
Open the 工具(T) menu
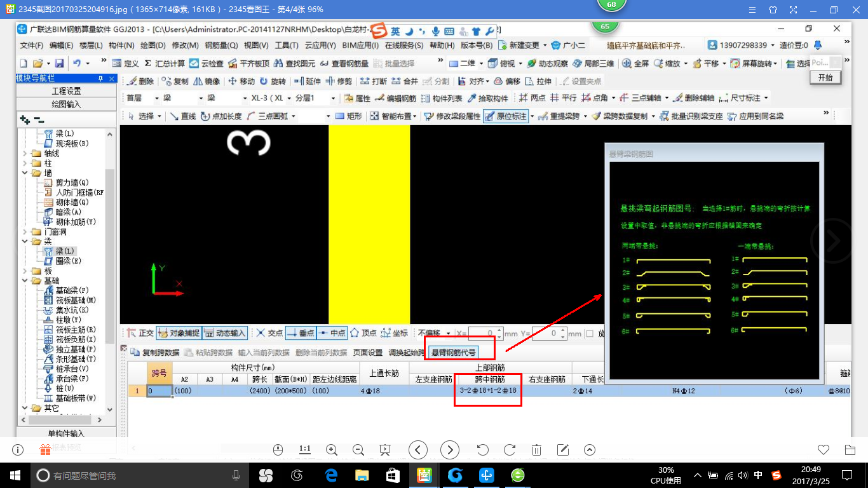pos(286,45)
